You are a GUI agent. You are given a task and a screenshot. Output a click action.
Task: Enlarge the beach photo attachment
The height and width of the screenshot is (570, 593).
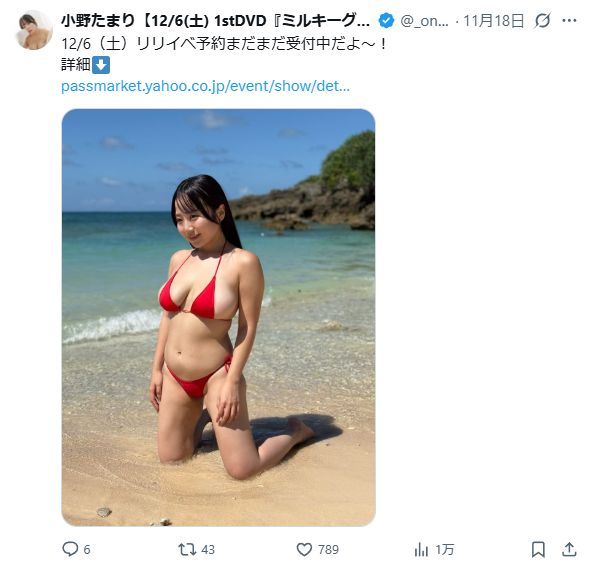[218, 317]
